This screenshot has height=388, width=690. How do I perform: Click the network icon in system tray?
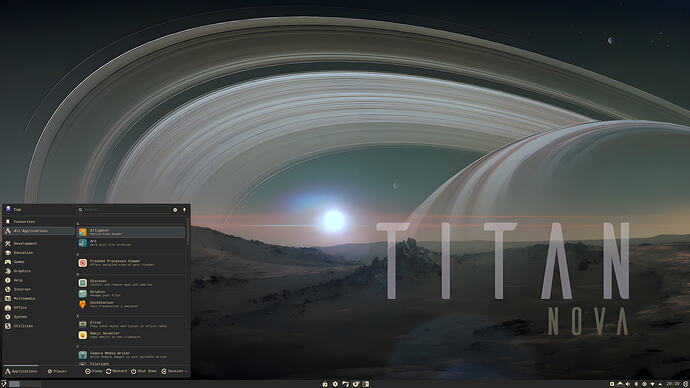point(653,384)
